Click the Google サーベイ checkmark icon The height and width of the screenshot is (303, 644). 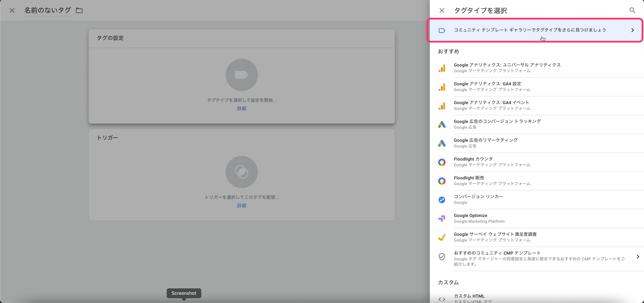(x=442, y=237)
